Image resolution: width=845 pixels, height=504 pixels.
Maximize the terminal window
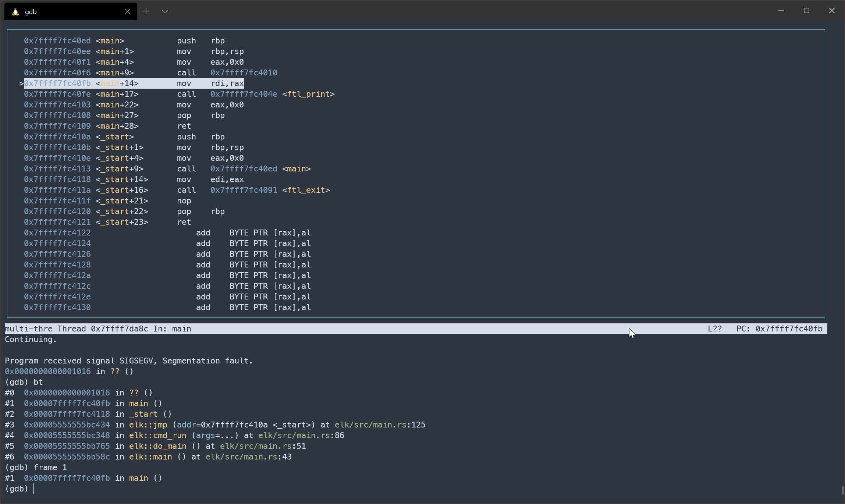tap(806, 11)
